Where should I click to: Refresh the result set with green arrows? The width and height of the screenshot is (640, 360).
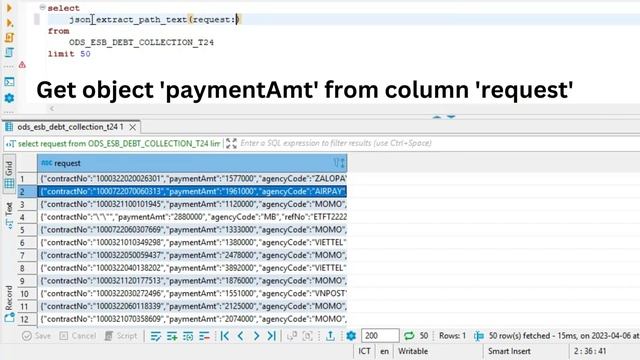409,336
